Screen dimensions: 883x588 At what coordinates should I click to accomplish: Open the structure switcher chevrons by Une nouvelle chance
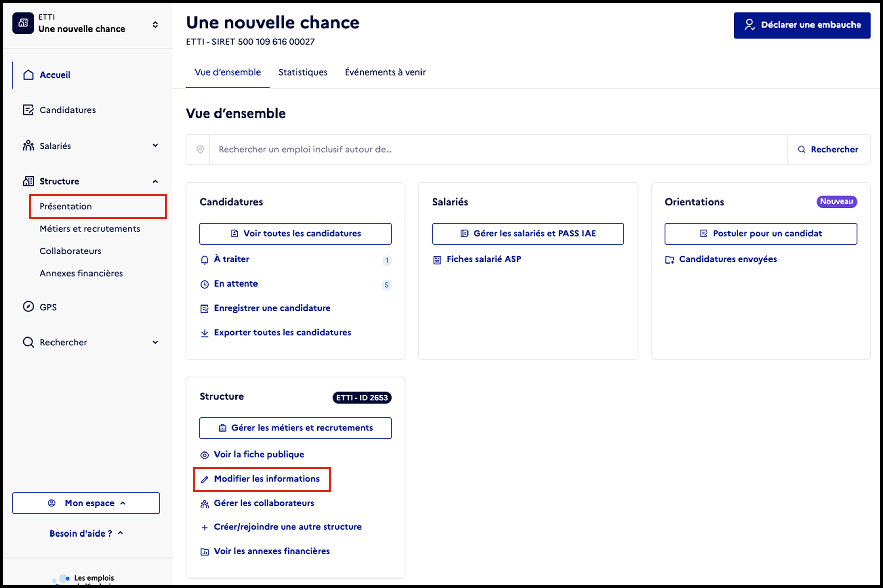pos(155,25)
